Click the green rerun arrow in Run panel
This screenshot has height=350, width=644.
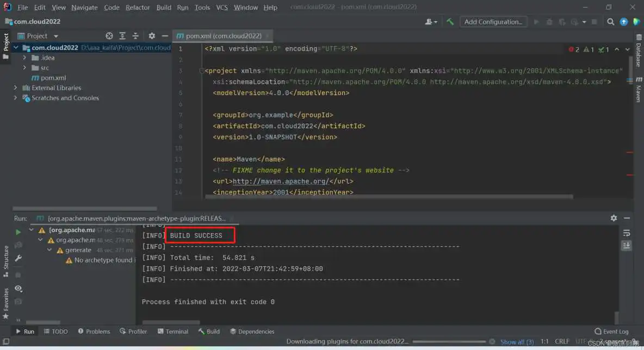(x=18, y=232)
